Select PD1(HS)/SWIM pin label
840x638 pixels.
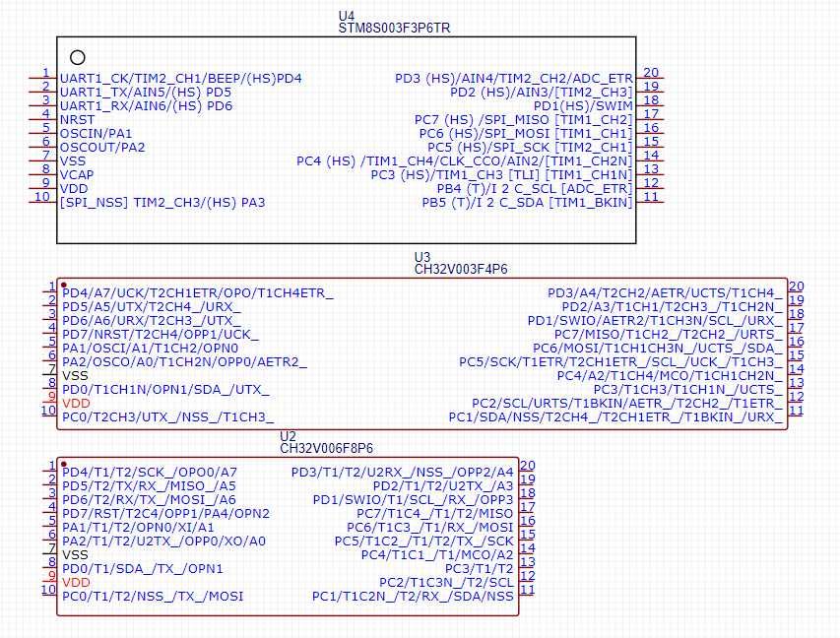583,106
